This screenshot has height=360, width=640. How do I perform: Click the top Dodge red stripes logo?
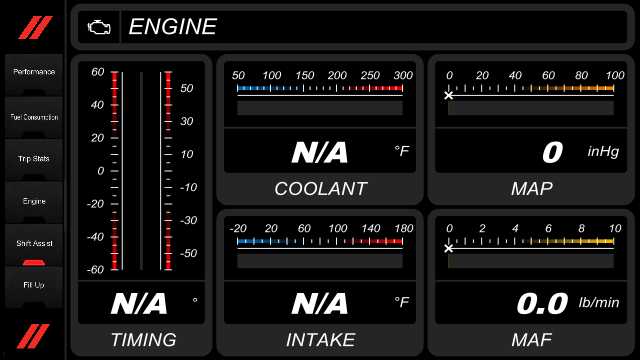click(35, 27)
